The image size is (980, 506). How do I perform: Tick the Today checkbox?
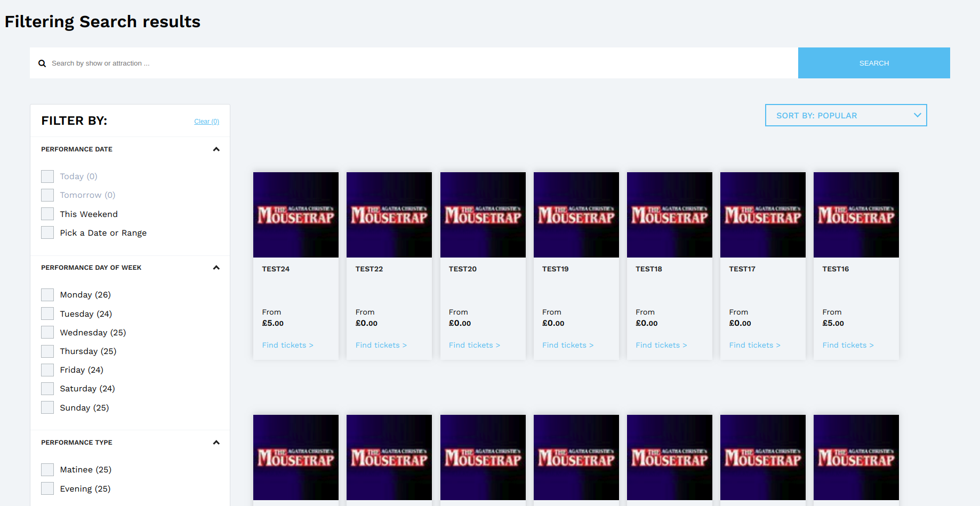tap(47, 176)
